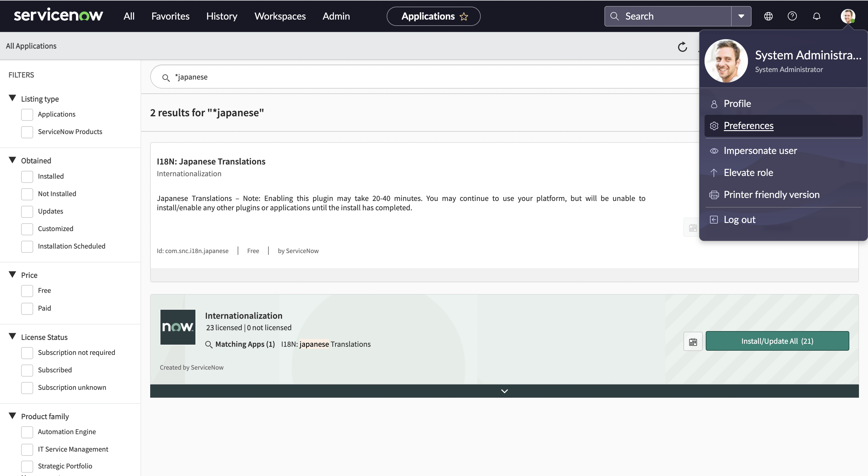The image size is (868, 476).
Task: Click the refresh icon in All Applications bar
Action: (x=682, y=47)
